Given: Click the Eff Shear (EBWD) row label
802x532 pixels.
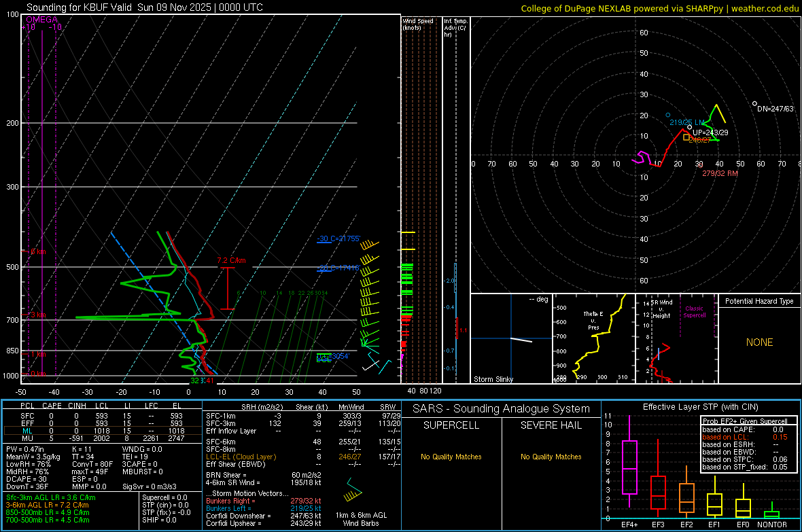Looking at the screenshot, I should [236, 465].
